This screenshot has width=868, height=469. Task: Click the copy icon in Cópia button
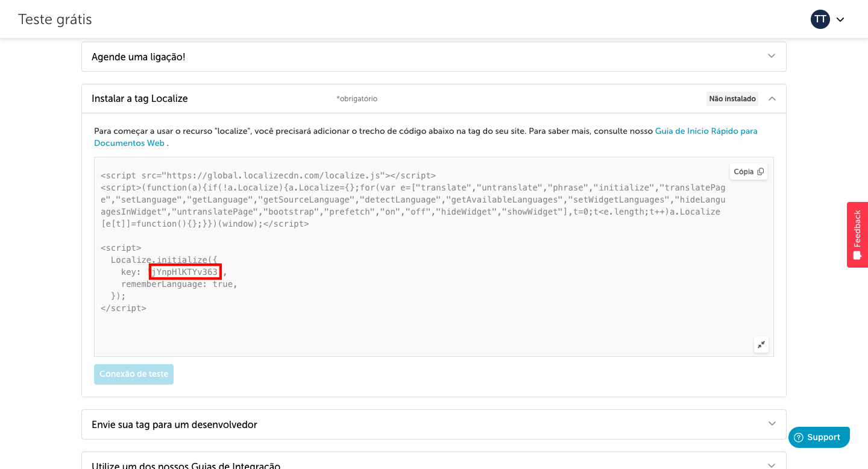click(x=760, y=172)
